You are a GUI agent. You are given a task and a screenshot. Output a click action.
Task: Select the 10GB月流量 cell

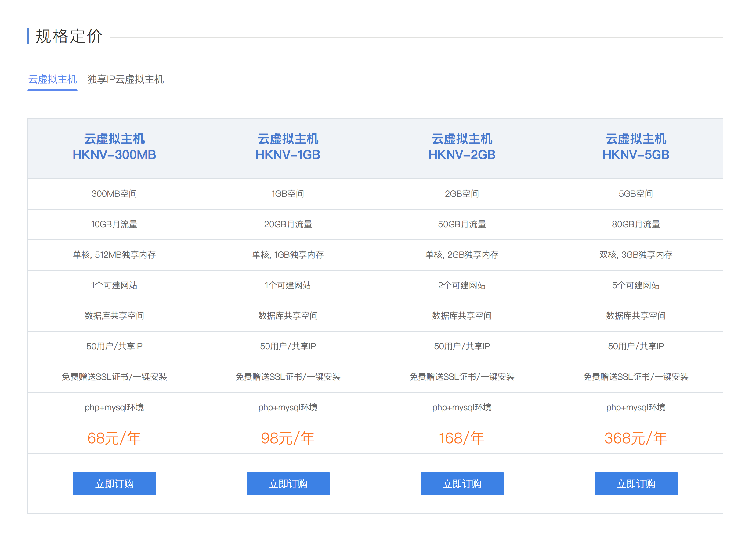[x=114, y=225]
